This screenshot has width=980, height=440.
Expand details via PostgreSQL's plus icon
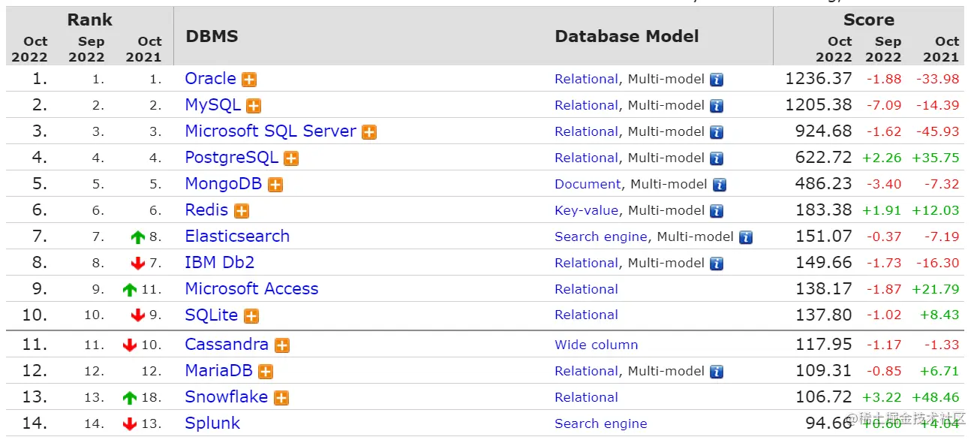tap(291, 158)
